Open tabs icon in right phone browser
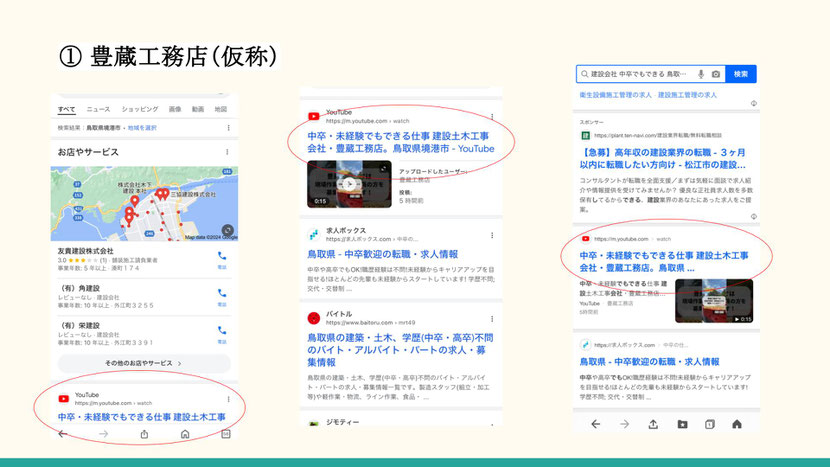The height and width of the screenshot is (467, 830). pyautogui.click(x=710, y=424)
